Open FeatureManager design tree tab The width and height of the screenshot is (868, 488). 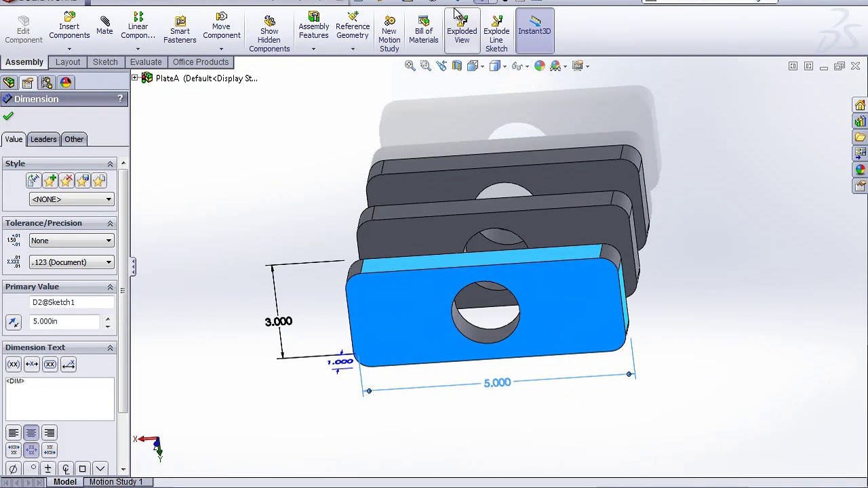(9, 82)
